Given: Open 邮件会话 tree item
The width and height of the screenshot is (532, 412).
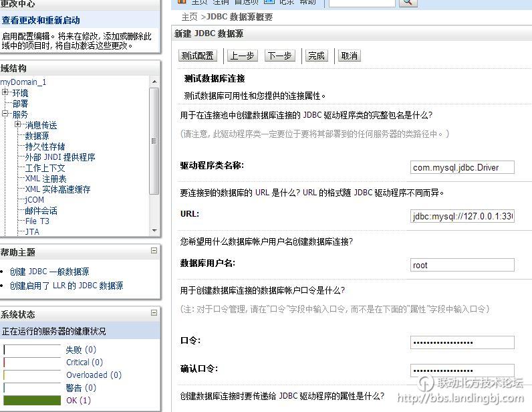Looking at the screenshot, I should click(41, 211).
